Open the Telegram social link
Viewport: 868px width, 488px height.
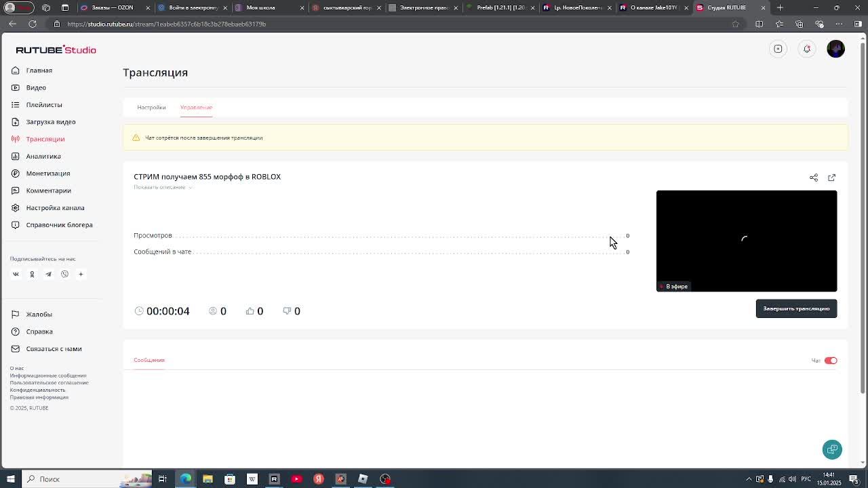48,274
